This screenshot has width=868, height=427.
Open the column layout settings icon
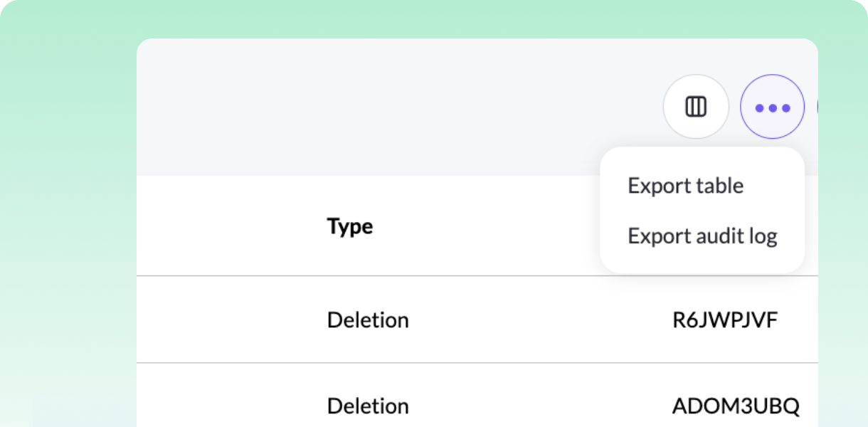tap(695, 107)
